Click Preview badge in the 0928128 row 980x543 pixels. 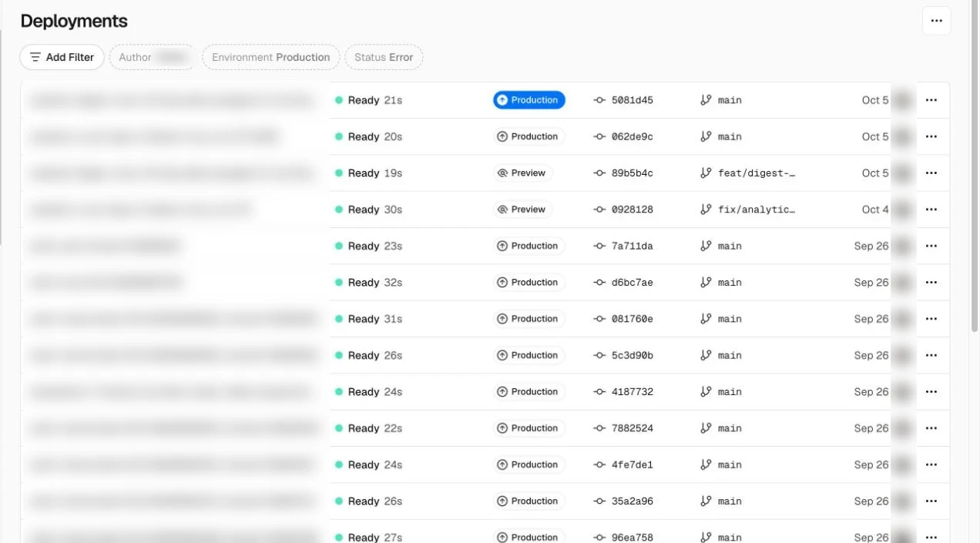click(x=523, y=209)
